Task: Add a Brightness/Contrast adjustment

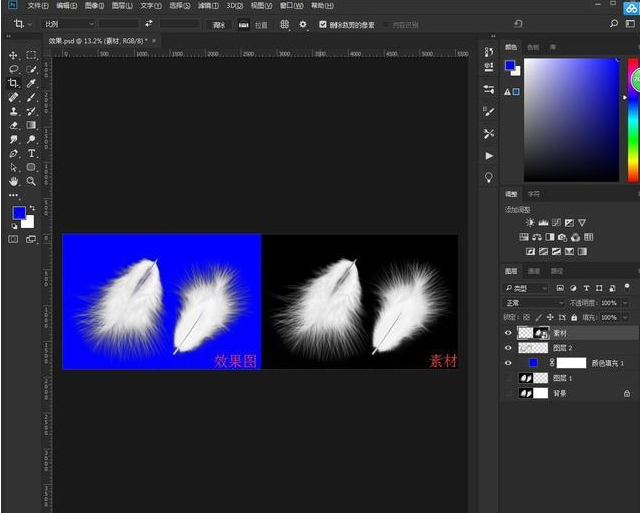Action: coord(531,222)
